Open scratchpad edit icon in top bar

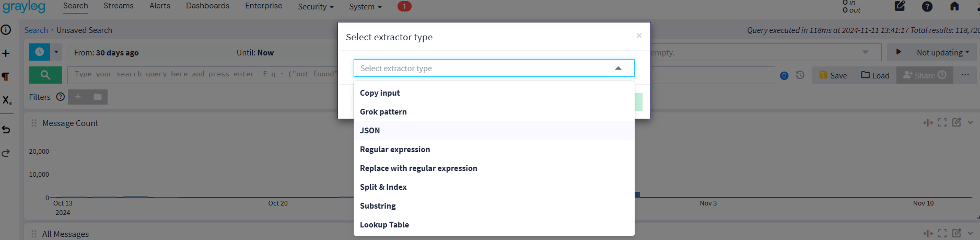tap(900, 6)
